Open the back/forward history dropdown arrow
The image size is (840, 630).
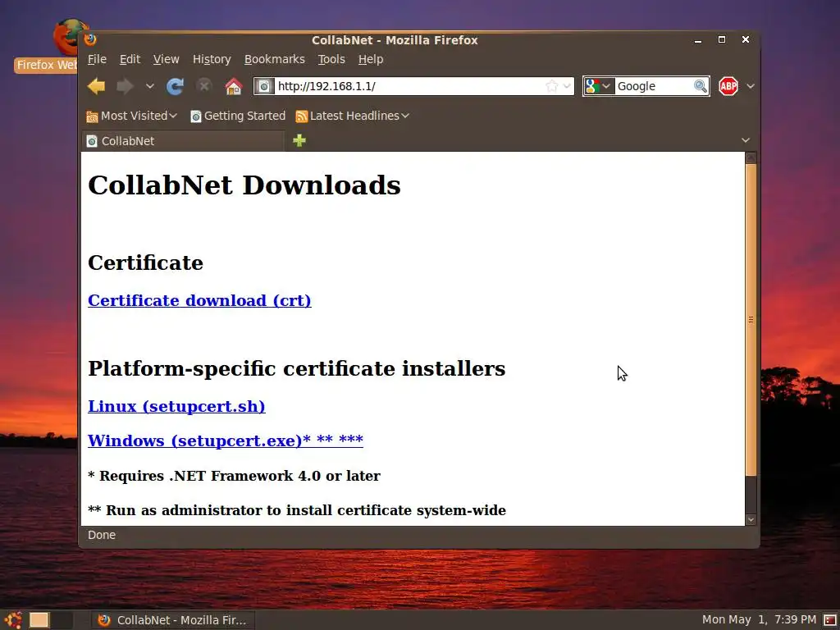pos(149,86)
